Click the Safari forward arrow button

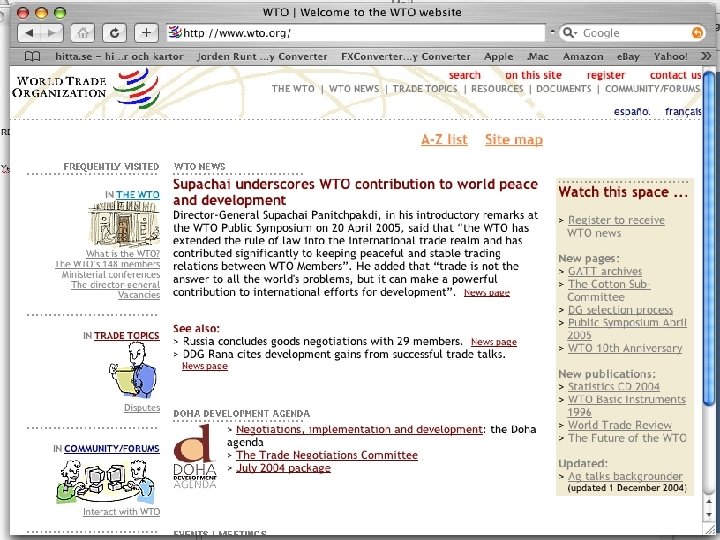[x=52, y=33]
